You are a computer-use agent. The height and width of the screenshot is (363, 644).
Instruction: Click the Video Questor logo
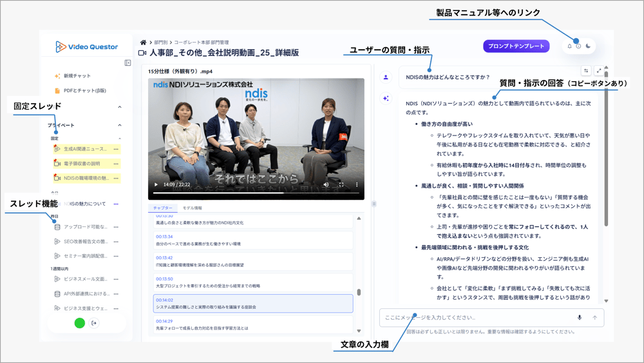[87, 47]
